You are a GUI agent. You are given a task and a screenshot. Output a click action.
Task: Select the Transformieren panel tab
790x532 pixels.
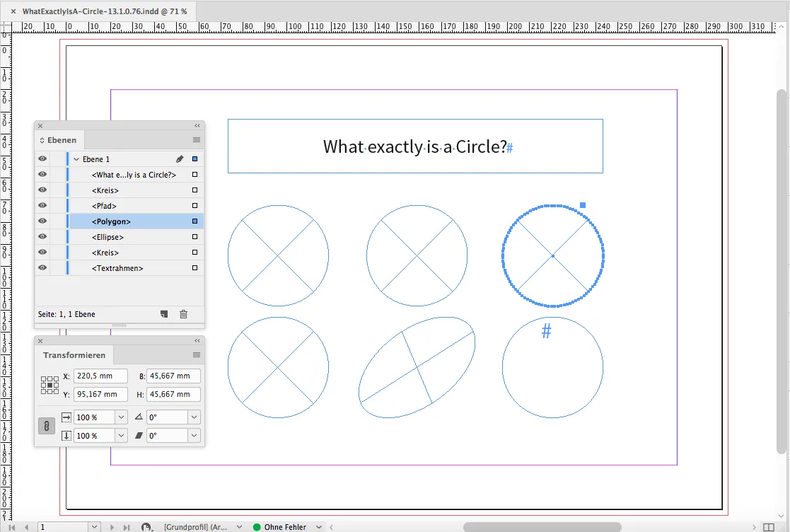point(74,354)
